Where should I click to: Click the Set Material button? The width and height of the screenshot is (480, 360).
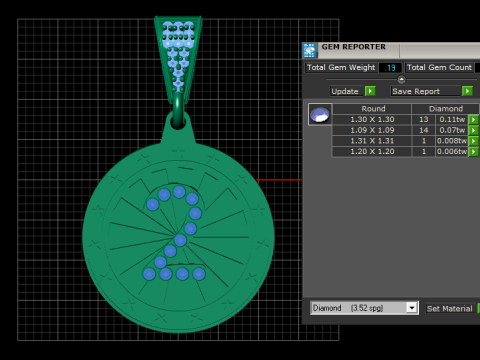[449, 309]
